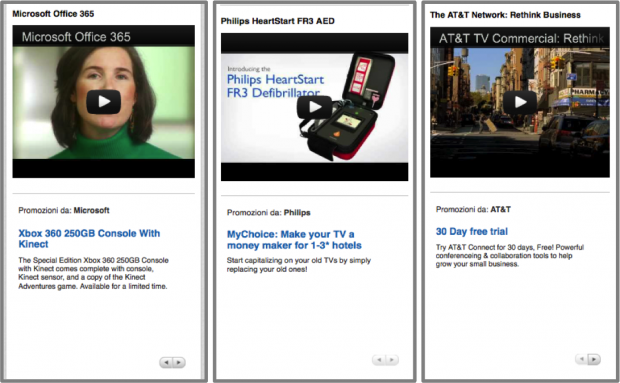Click next arrow in Philips promotions panel
This screenshot has height=383, width=620.
tap(392, 360)
